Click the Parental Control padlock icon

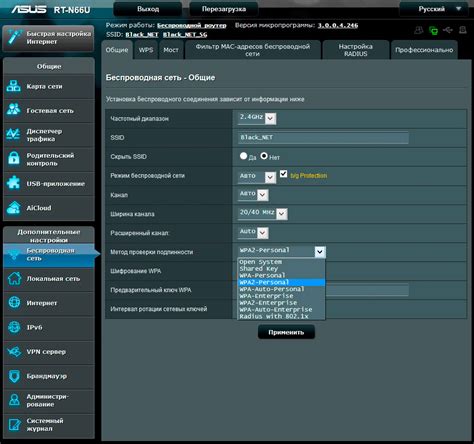[13, 159]
